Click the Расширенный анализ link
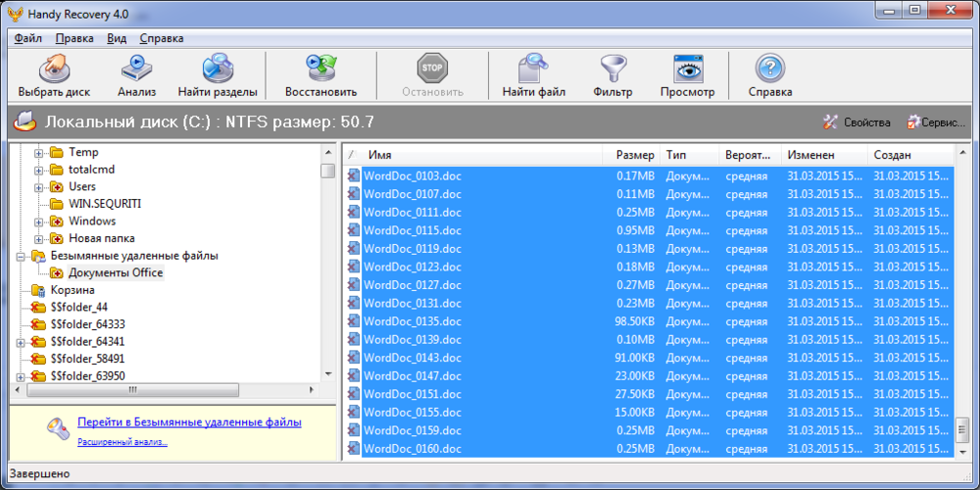980x490 pixels. 122,442
